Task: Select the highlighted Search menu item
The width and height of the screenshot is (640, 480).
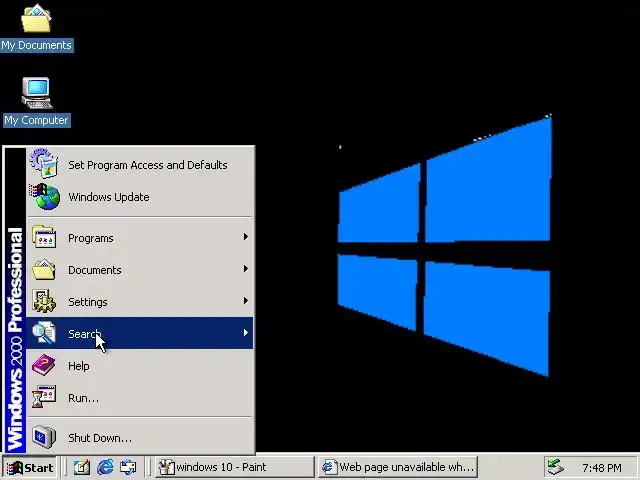Action: pyautogui.click(x=140, y=333)
